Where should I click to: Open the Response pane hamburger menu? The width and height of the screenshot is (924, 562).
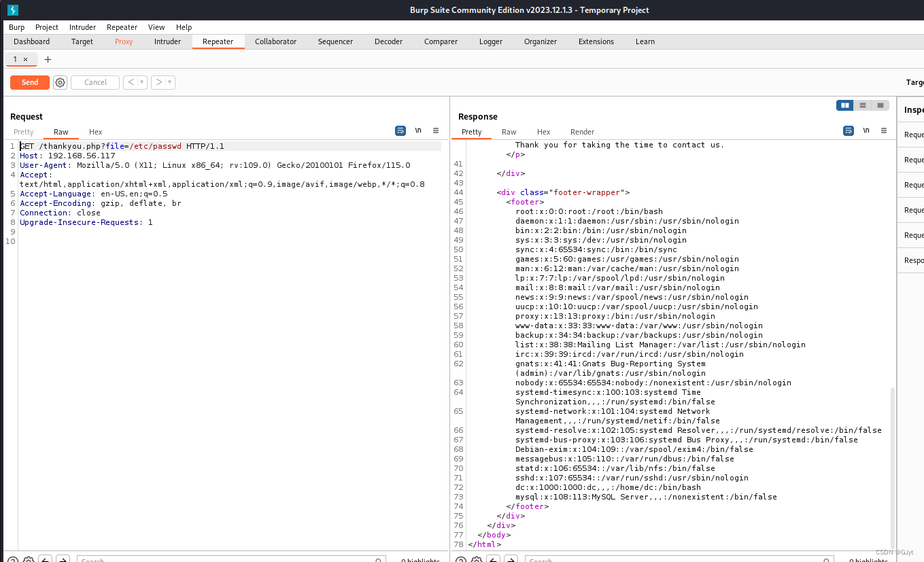[884, 130]
